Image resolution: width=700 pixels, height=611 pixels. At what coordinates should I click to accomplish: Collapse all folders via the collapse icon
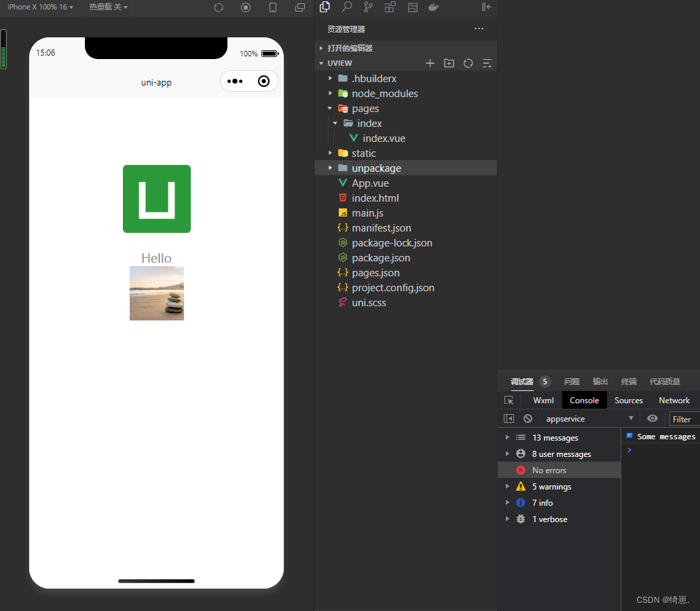click(487, 63)
